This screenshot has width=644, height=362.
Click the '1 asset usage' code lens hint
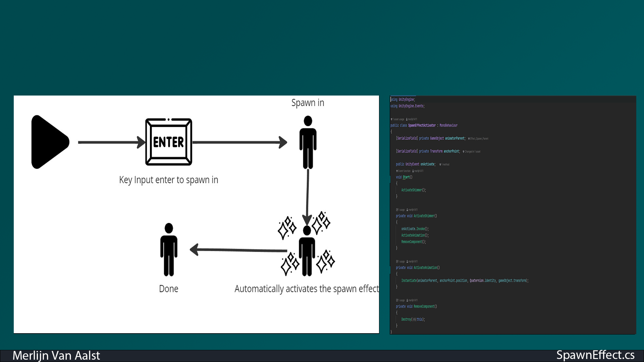[x=398, y=119]
